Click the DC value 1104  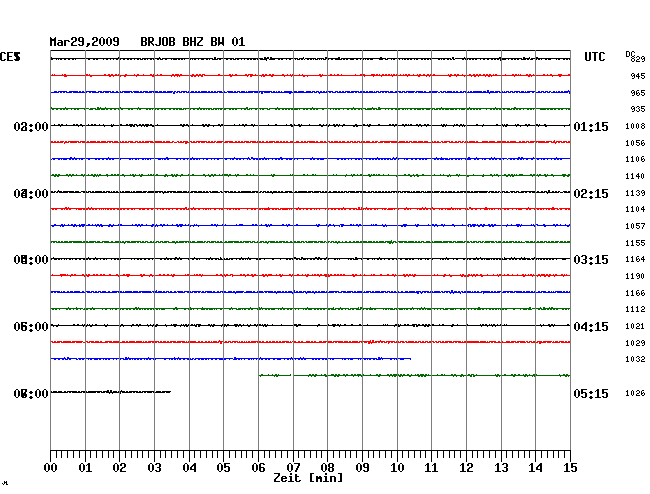click(635, 209)
